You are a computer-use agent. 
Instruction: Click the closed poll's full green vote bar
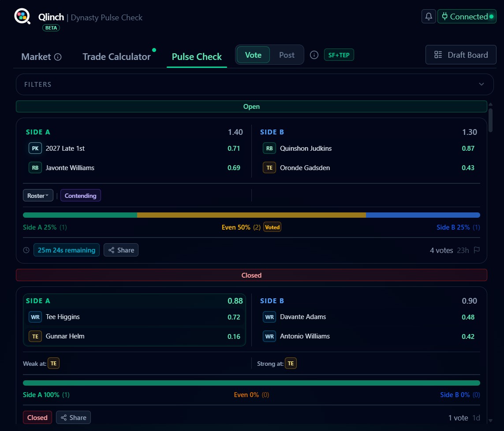[251, 383]
